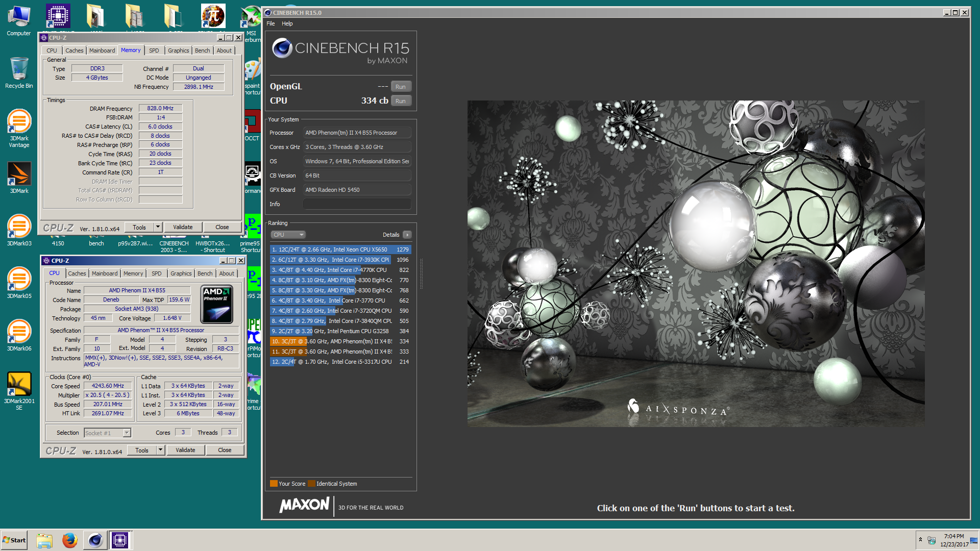Open the Computer desktop icon
This screenshot has width=980, height=551.
(19, 20)
